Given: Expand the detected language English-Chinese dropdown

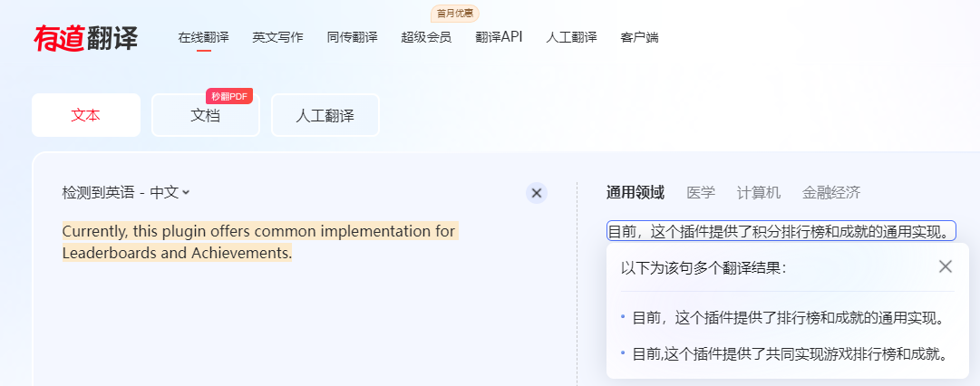Looking at the screenshot, I should tap(126, 192).
